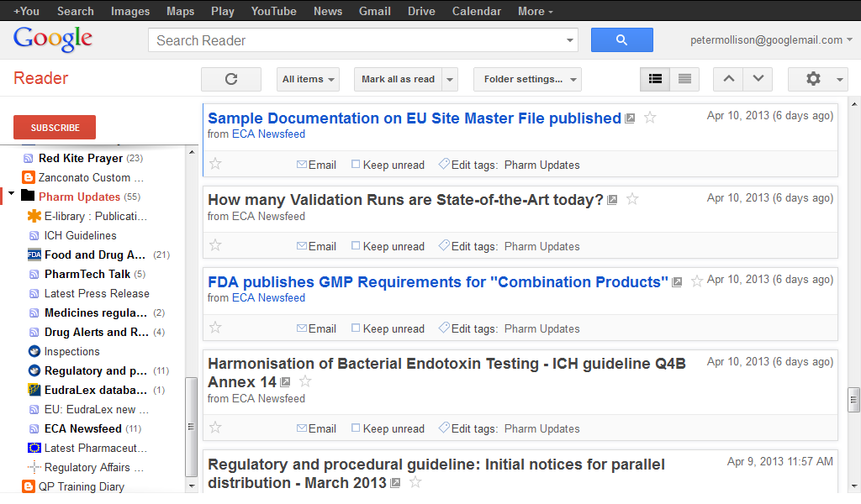Go to previous item with up arrow

pyautogui.click(x=728, y=79)
